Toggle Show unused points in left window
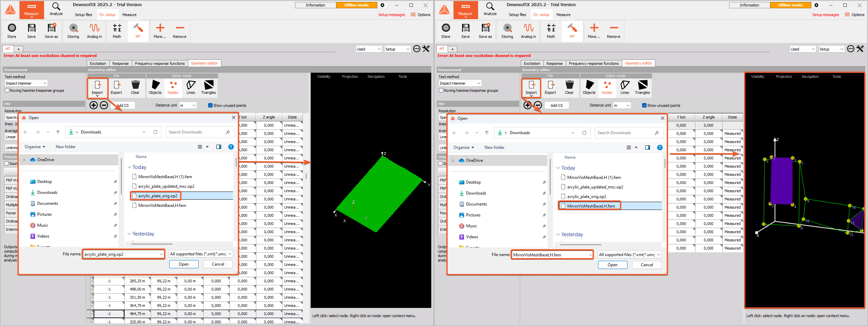This screenshot has height=326, width=868. pos(210,105)
